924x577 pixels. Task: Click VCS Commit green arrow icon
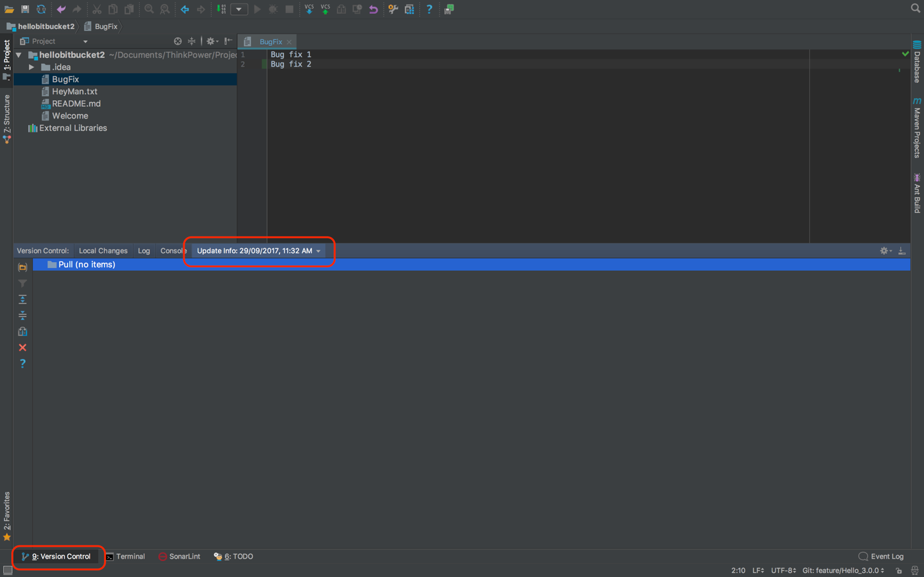[x=325, y=9]
